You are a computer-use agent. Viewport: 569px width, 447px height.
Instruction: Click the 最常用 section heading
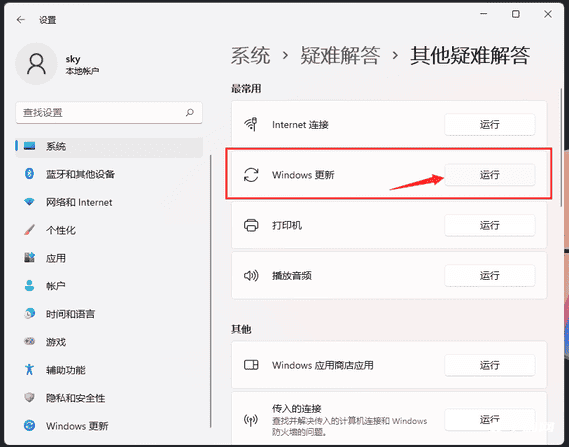246,89
